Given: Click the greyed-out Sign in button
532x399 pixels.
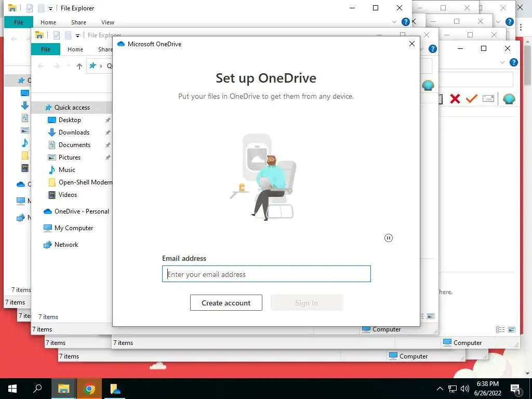Looking at the screenshot, I should tap(307, 303).
